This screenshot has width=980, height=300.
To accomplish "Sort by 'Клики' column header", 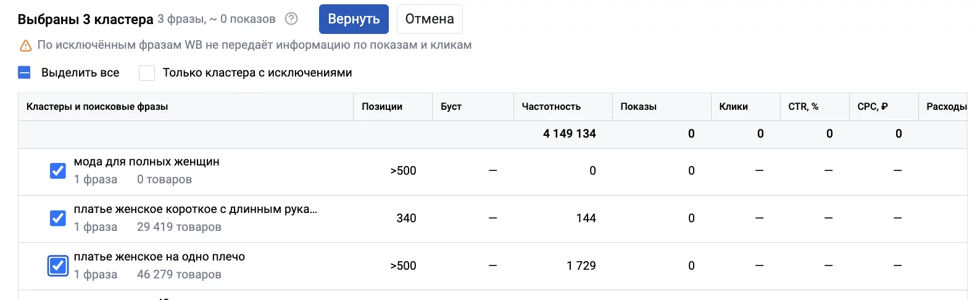I will 734,107.
